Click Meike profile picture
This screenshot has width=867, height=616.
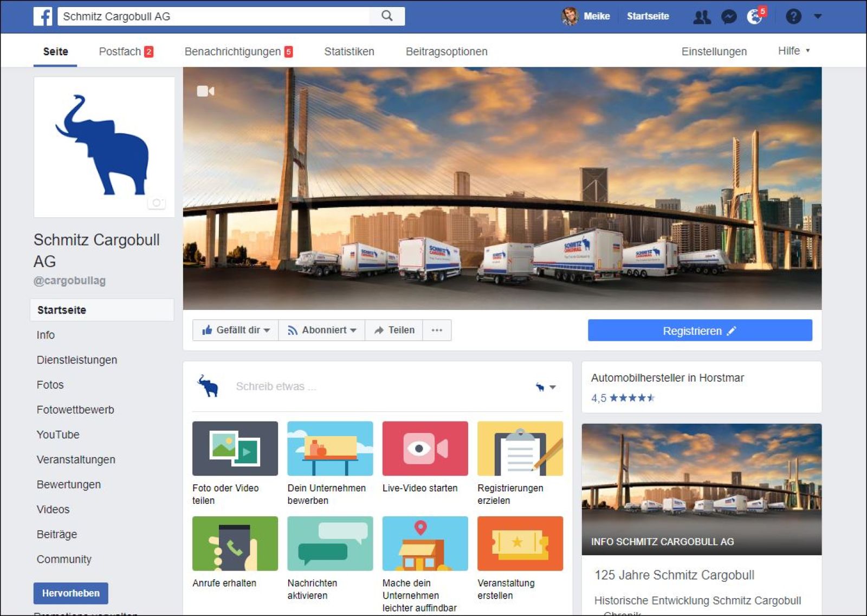click(570, 16)
